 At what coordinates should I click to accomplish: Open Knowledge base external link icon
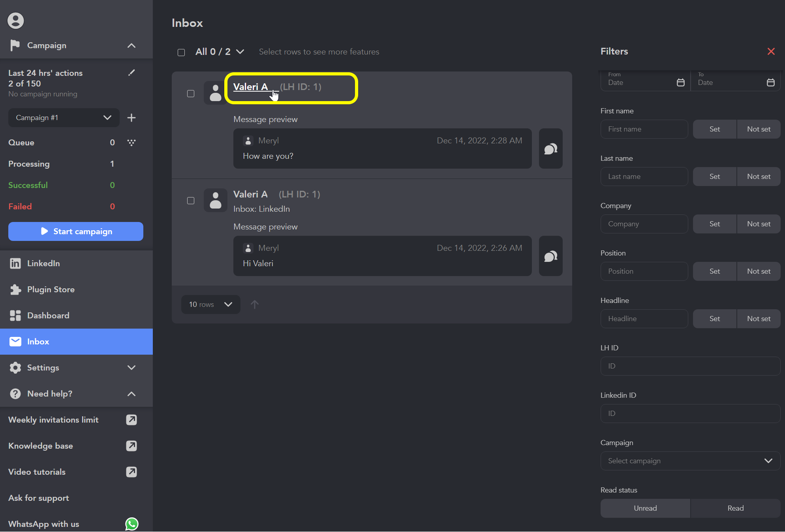point(131,446)
